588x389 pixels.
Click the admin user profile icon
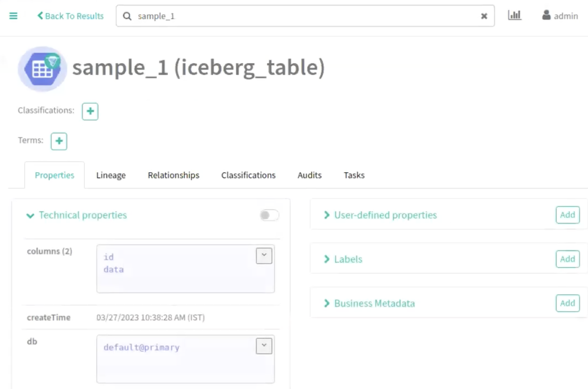click(x=546, y=15)
